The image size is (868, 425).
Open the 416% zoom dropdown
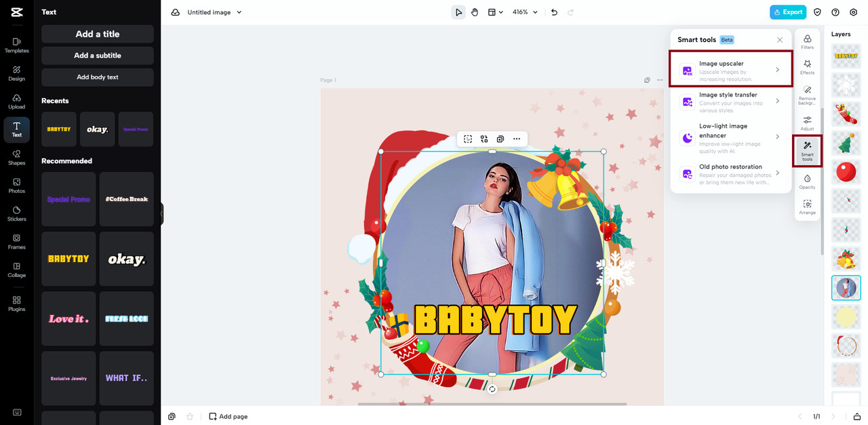tap(525, 12)
